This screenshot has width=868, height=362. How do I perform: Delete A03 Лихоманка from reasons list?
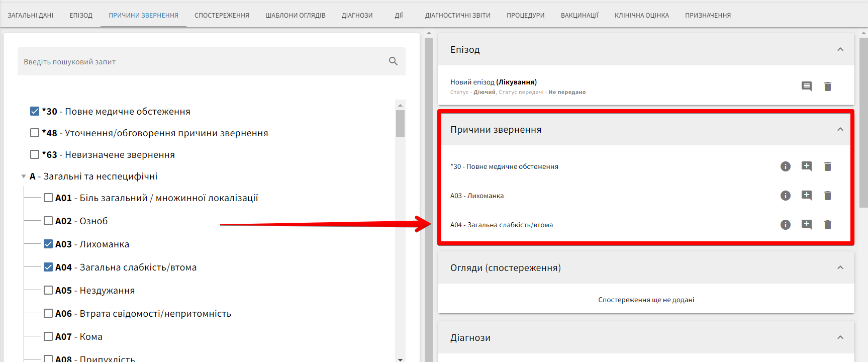[827, 196]
